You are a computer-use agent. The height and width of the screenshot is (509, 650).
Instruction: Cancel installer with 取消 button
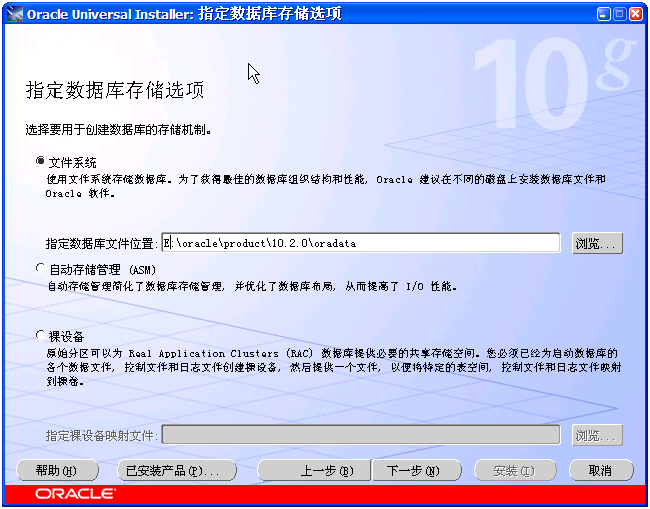(x=601, y=470)
